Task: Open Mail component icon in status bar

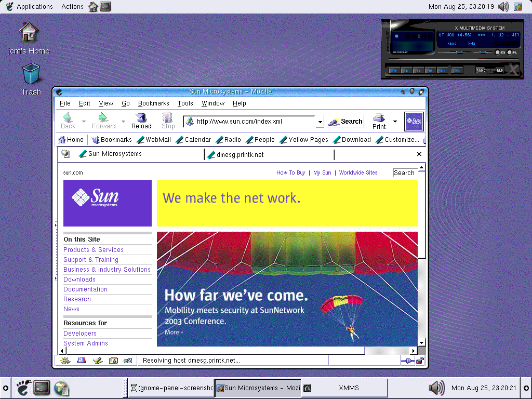Action: 82,361
